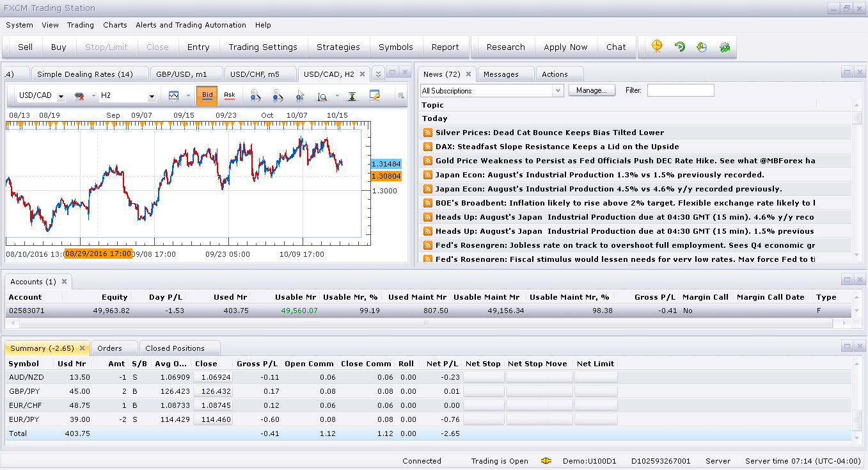Close the Accounts (1) tab

click(65, 282)
